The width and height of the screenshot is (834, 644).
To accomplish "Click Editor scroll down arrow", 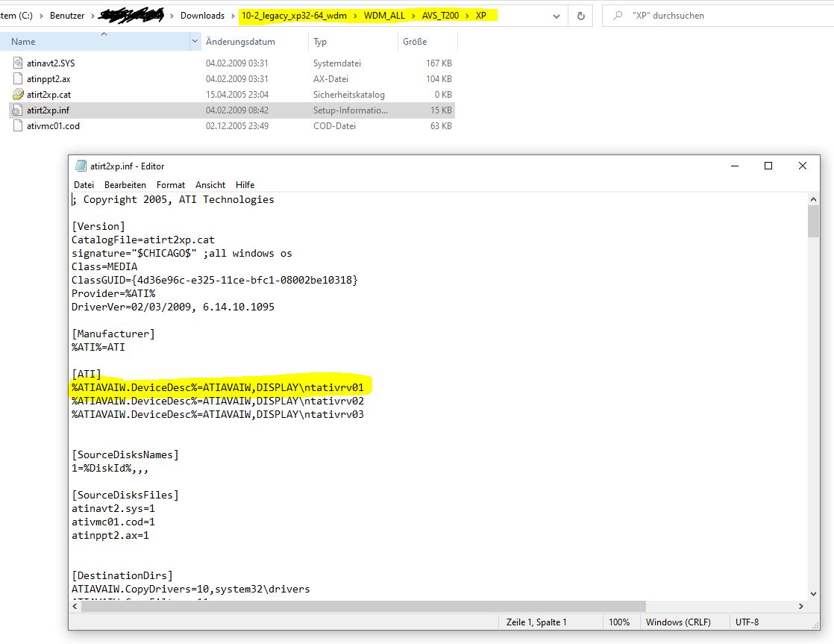I will point(812,594).
